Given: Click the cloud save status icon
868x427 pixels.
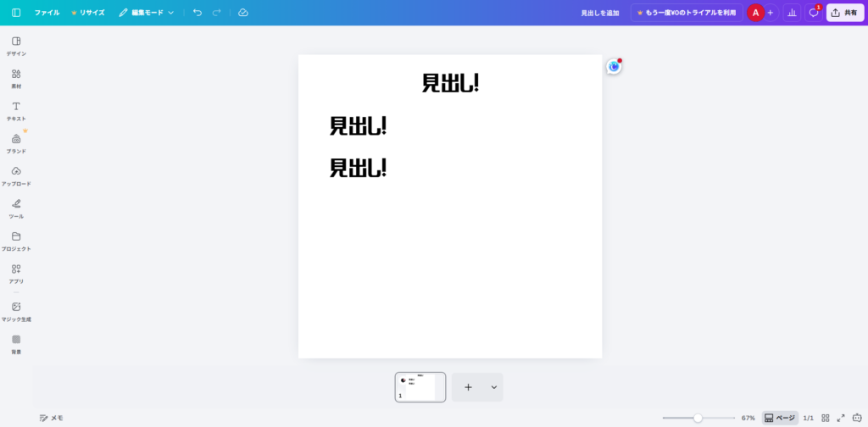Looking at the screenshot, I should click(243, 13).
